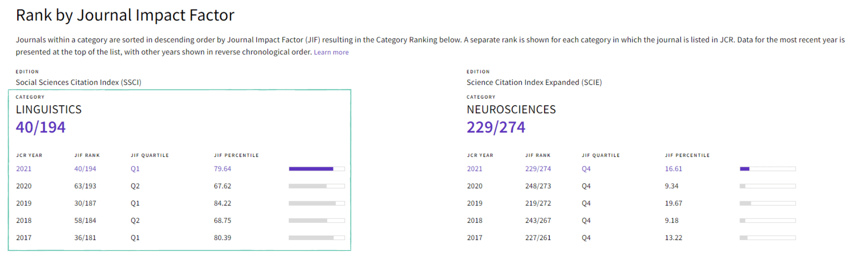
Task: Click the 2021 Linguistics percentile progress bar
Action: click(316, 169)
